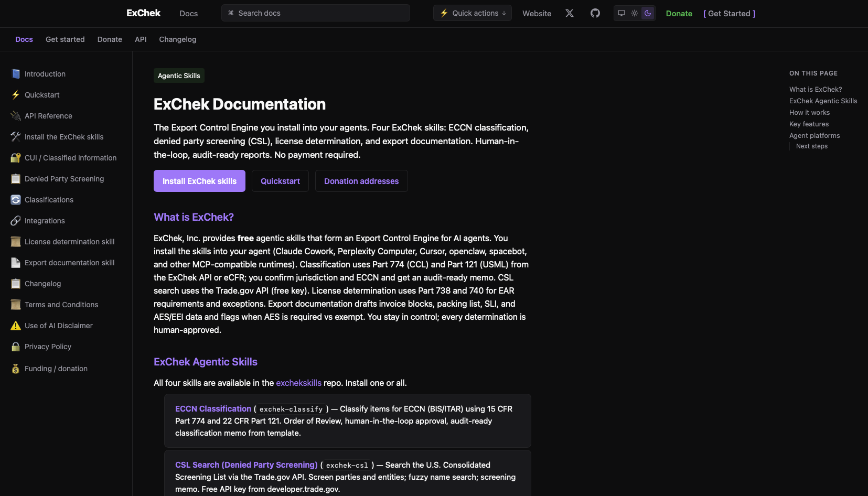Switch to dark theme moon icon
This screenshot has width=868, height=496.
pos(648,13)
